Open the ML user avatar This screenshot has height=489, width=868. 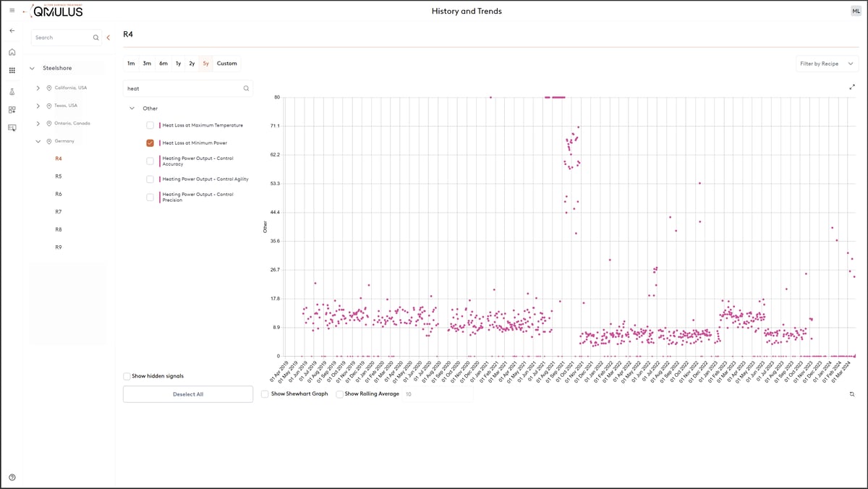(856, 11)
